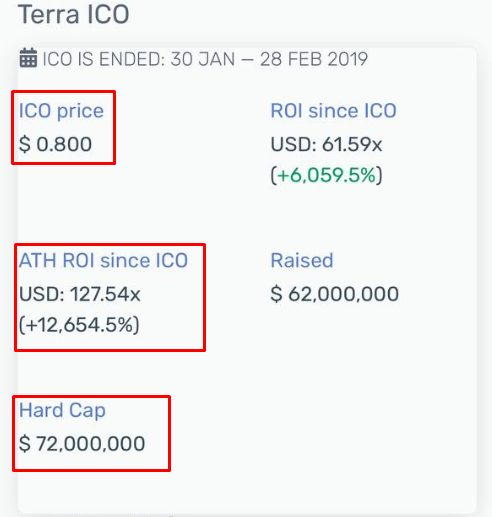Select the $ 62,000,000 raised amount
Image resolution: width=492 pixels, height=517 pixels.
(335, 294)
